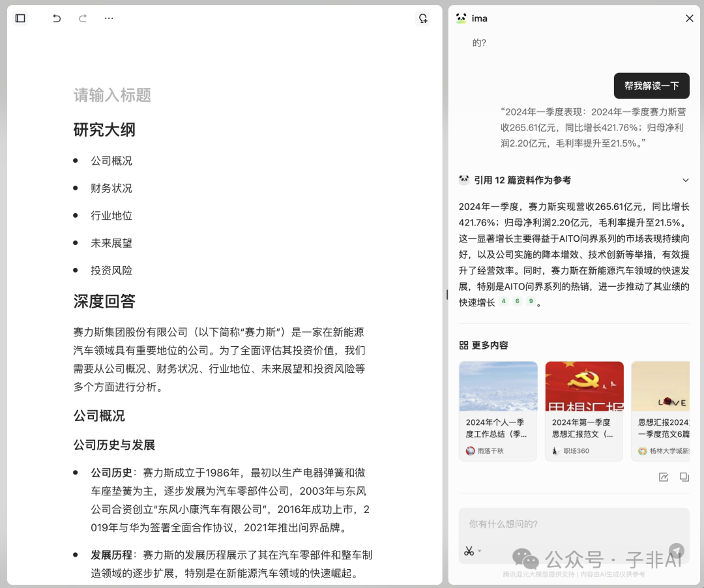Click the 帮我解读一下 button
704x588 pixels.
[651, 86]
